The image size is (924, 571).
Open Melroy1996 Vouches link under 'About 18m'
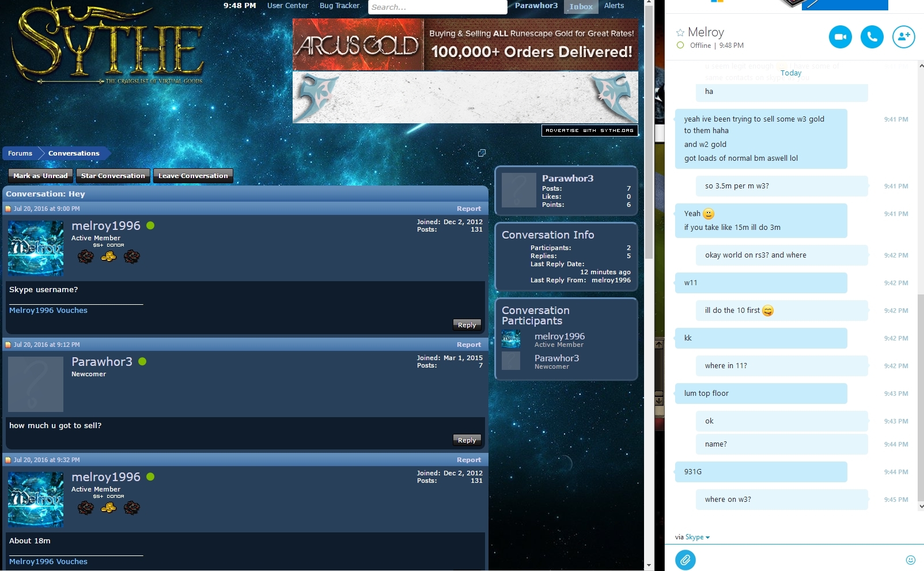pyautogui.click(x=48, y=562)
